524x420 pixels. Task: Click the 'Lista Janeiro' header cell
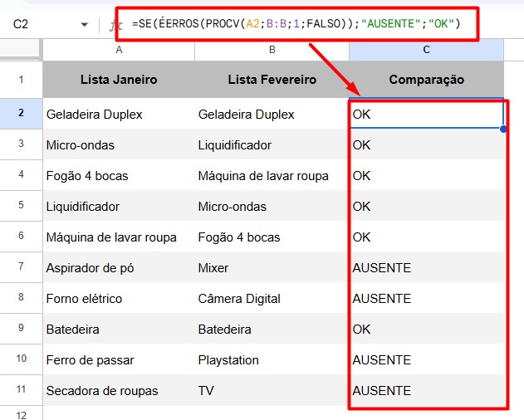pyautogui.click(x=119, y=80)
